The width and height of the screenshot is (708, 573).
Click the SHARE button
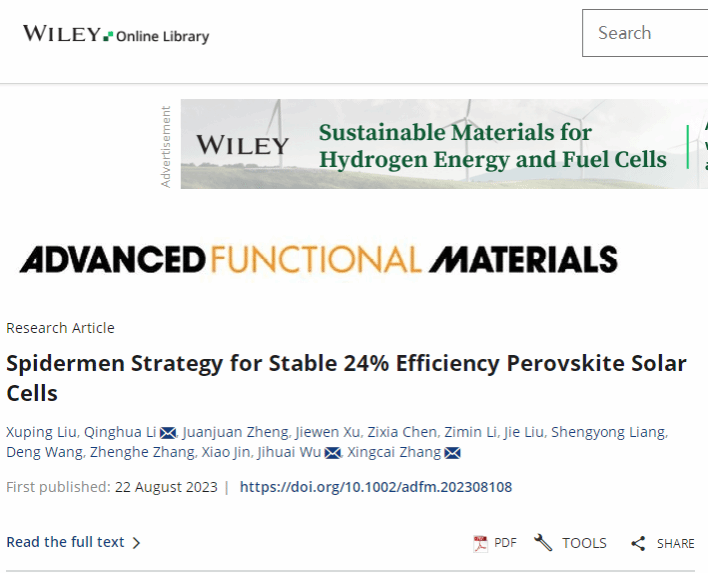tap(675, 543)
